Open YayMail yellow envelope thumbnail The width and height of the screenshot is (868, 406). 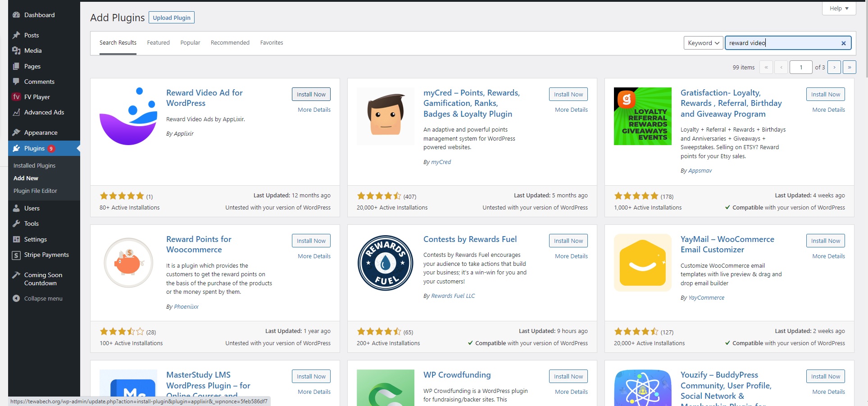pos(643,263)
